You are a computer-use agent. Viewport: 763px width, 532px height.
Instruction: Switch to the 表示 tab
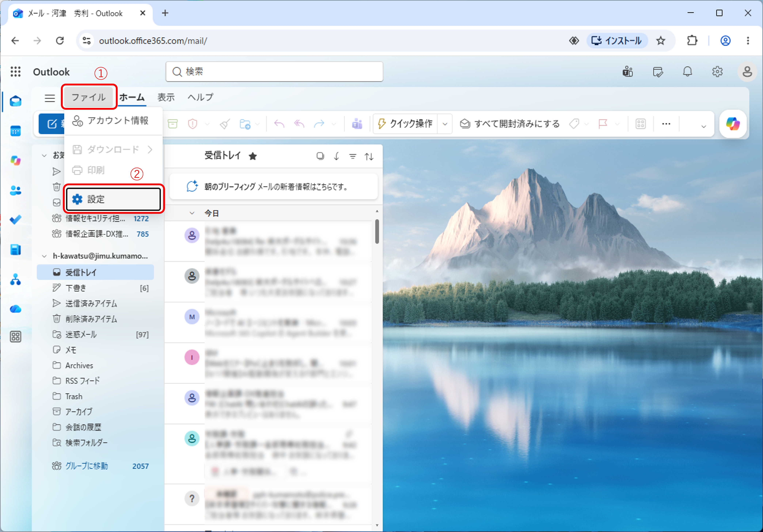(166, 97)
